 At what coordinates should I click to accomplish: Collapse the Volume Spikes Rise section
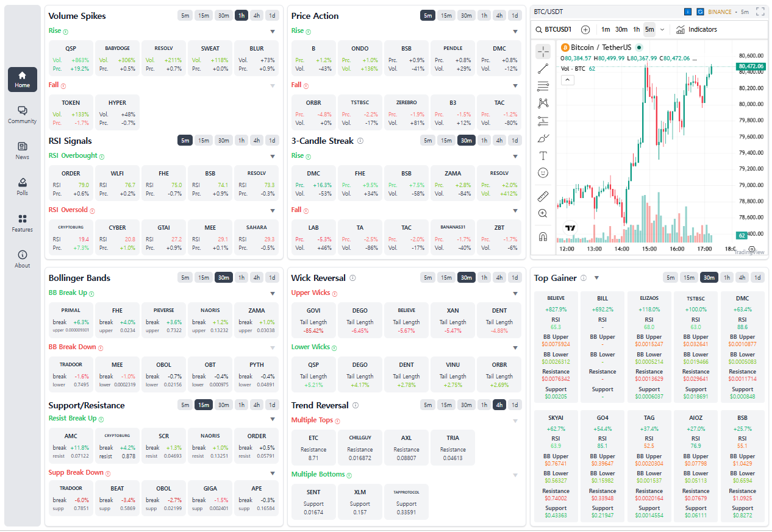(x=273, y=31)
